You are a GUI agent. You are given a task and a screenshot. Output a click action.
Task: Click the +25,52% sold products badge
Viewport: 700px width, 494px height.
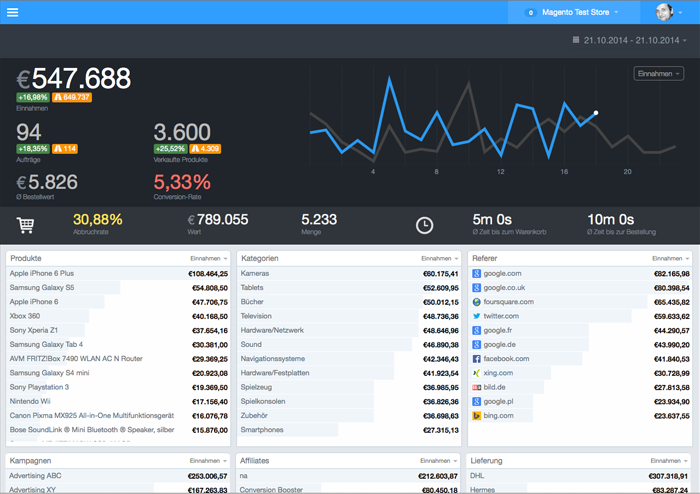pos(170,149)
